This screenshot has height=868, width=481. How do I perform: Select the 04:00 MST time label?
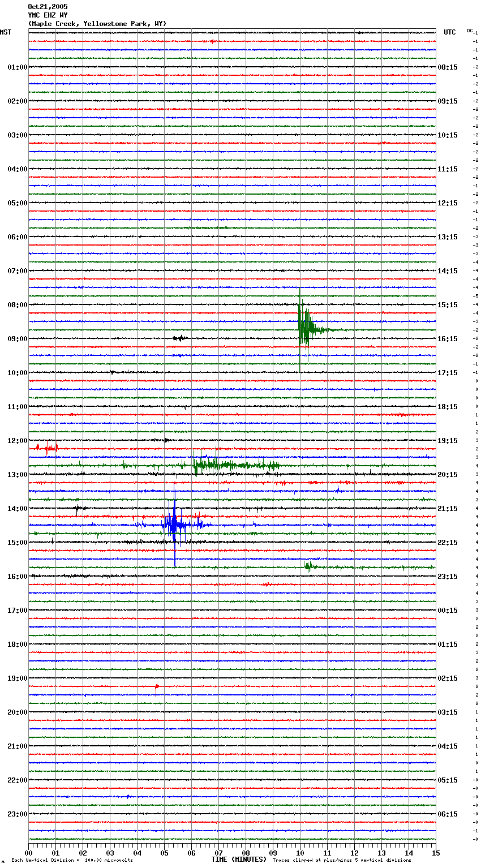pyautogui.click(x=17, y=169)
